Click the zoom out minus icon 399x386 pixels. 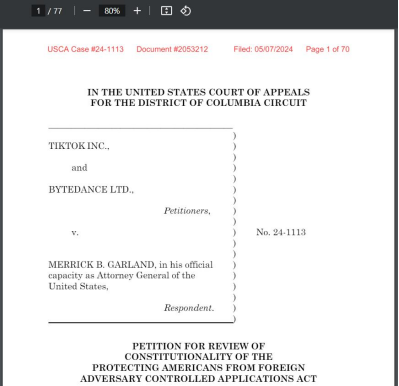coord(87,11)
